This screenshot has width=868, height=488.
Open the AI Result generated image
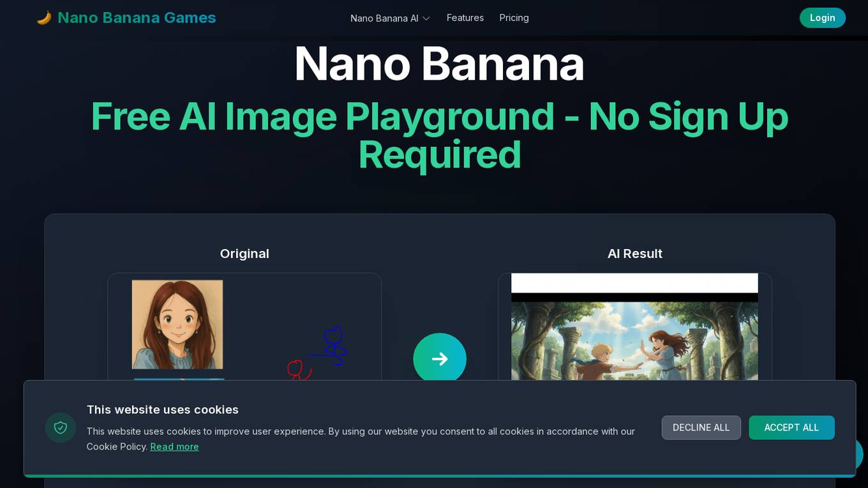(634, 327)
